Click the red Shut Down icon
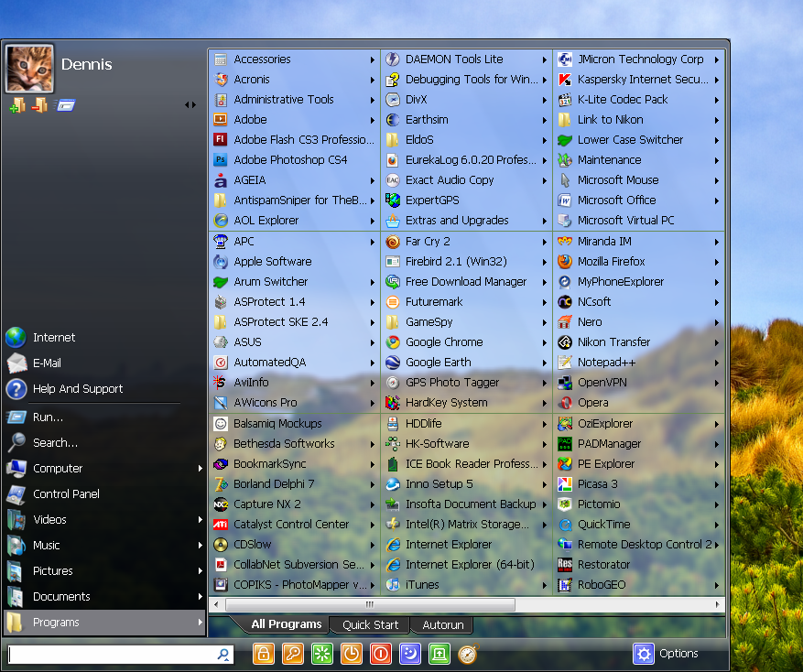This screenshot has width=803, height=672. (380, 654)
